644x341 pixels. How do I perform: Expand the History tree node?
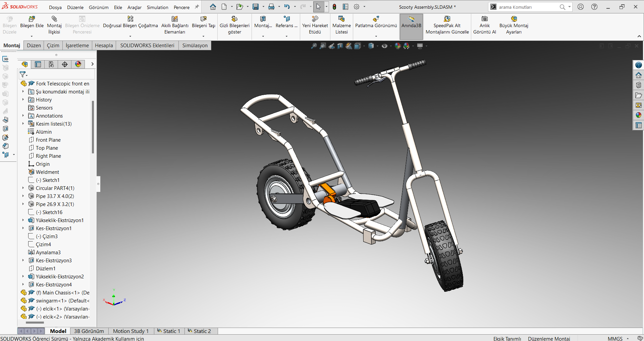point(23,100)
